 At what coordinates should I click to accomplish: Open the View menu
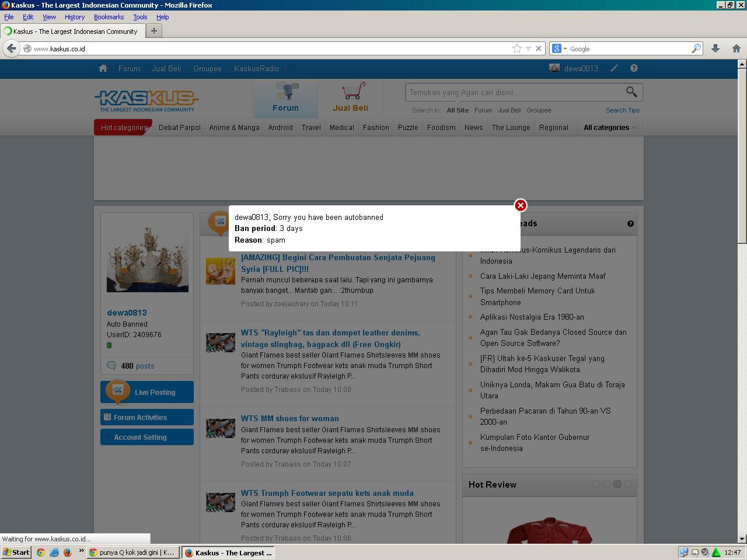click(49, 17)
